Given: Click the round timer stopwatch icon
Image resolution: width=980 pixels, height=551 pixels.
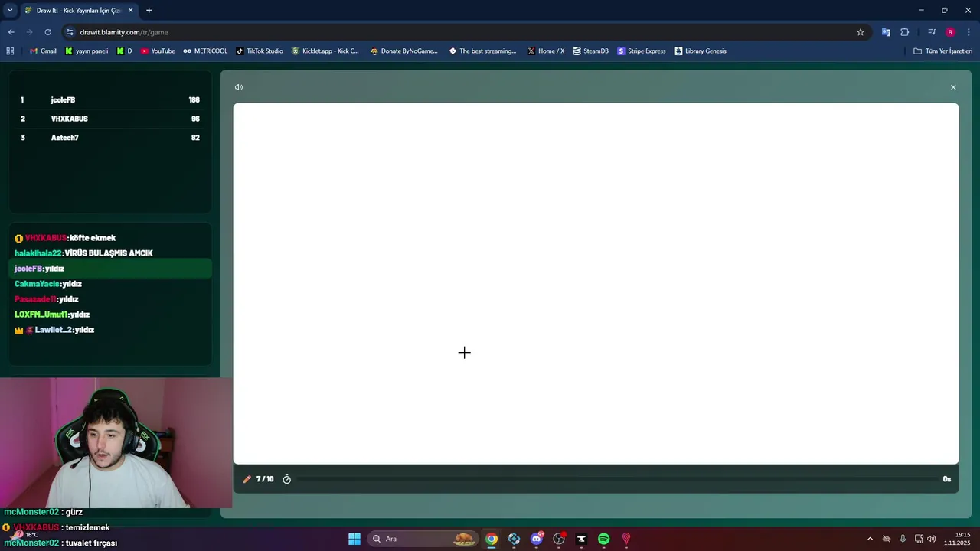Looking at the screenshot, I should coord(287,479).
